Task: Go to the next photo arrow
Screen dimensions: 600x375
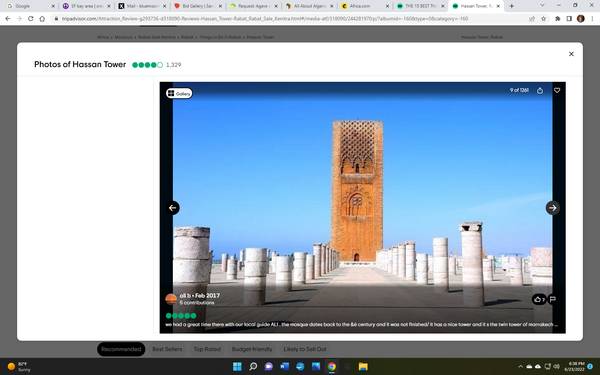Action: (x=552, y=208)
